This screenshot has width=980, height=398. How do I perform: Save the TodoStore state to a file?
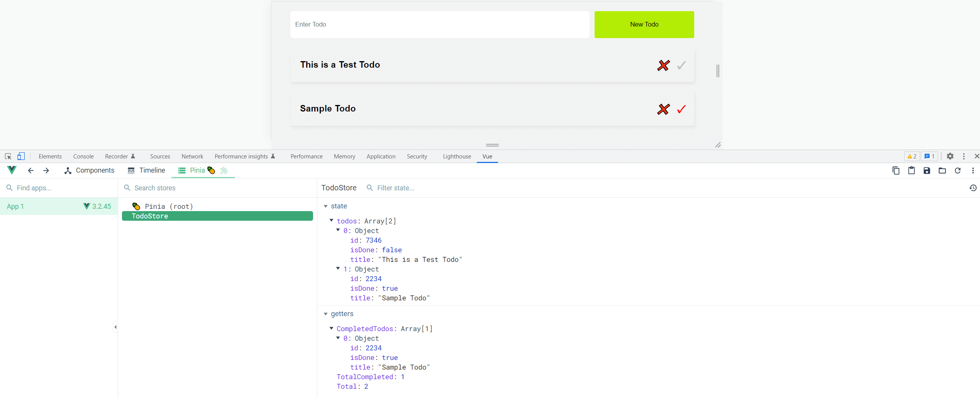point(927,170)
